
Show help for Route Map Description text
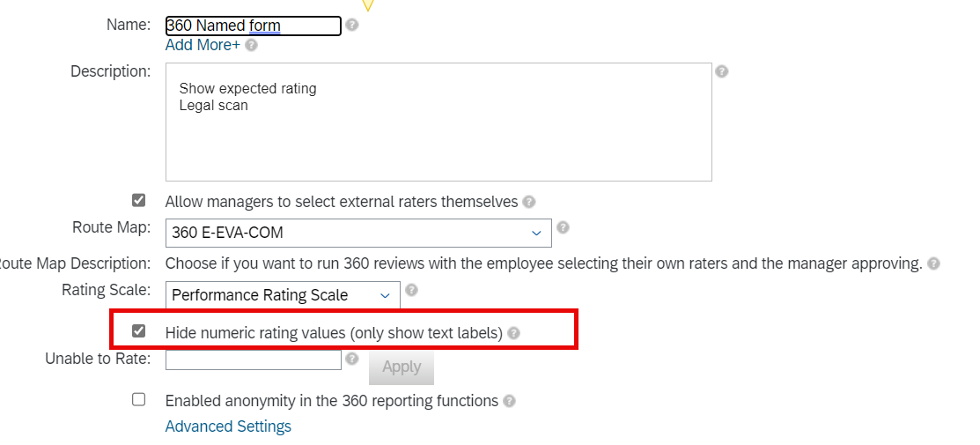[933, 263]
